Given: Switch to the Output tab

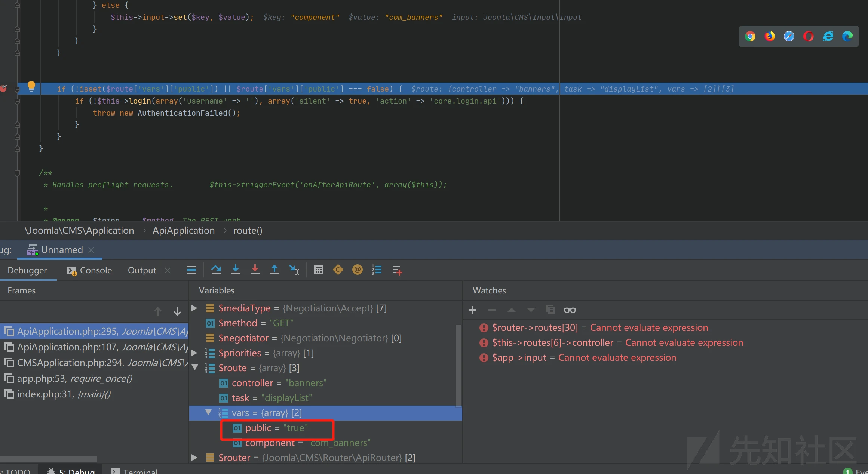Looking at the screenshot, I should tap(142, 270).
